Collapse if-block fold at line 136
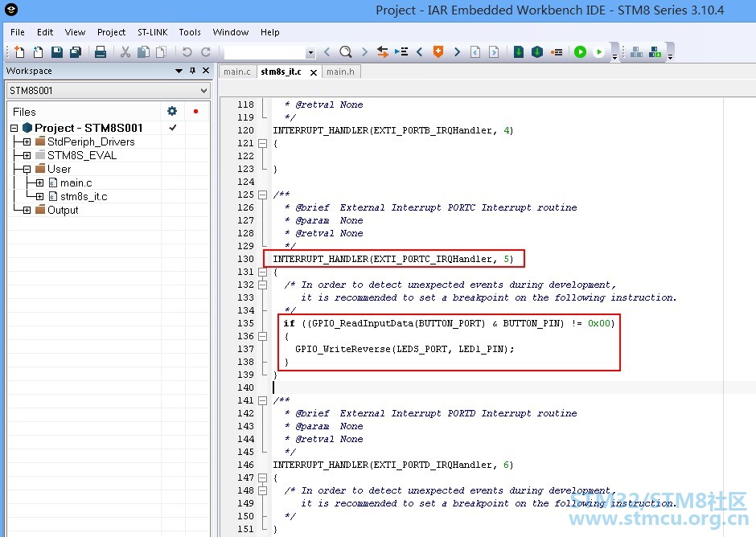 (x=262, y=336)
